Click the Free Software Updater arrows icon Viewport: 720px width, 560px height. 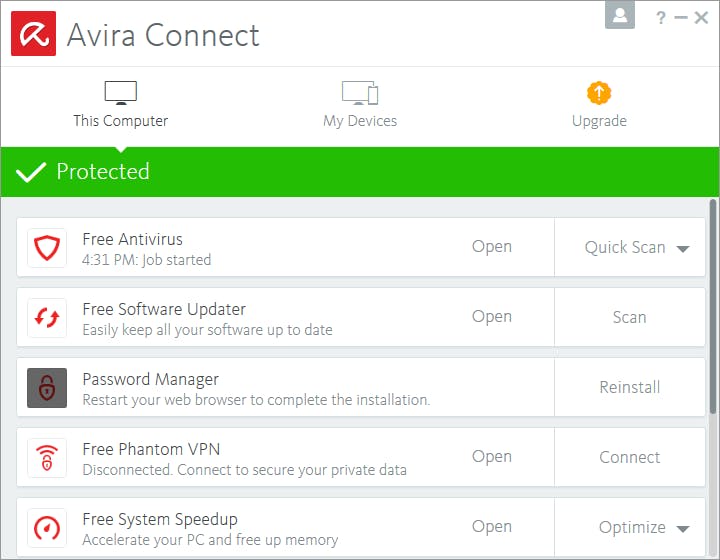click(47, 317)
